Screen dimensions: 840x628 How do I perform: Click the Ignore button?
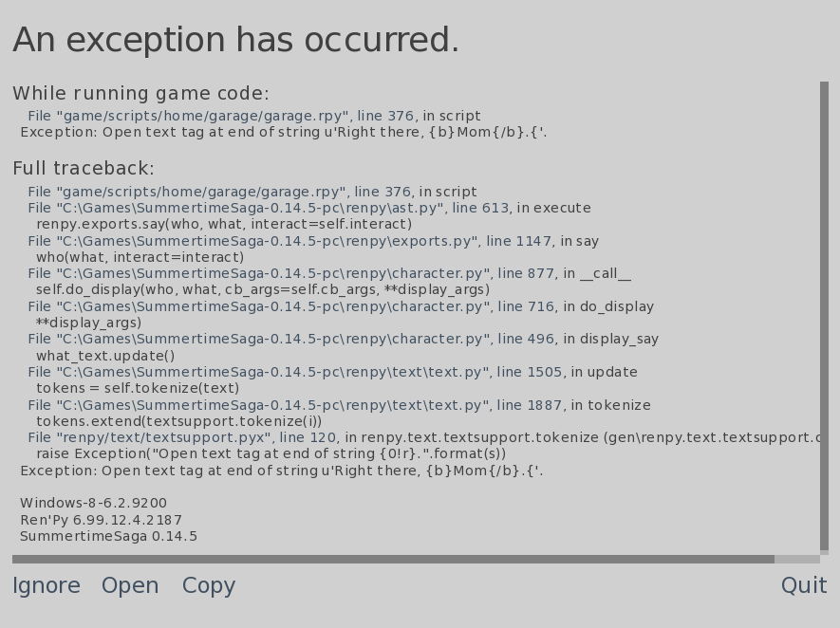click(47, 586)
